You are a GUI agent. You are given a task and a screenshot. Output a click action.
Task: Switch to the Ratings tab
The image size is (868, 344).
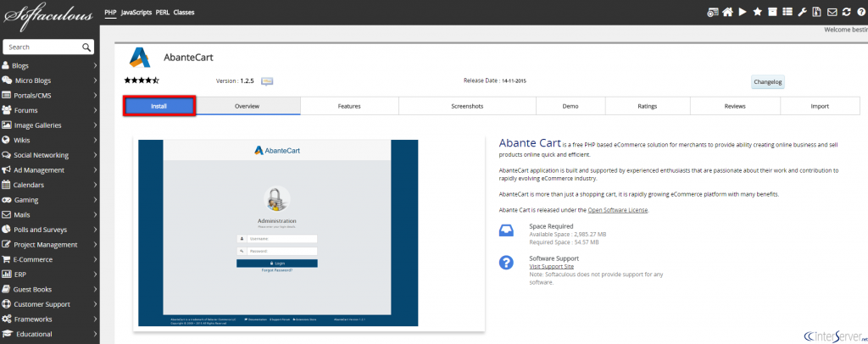(x=648, y=106)
